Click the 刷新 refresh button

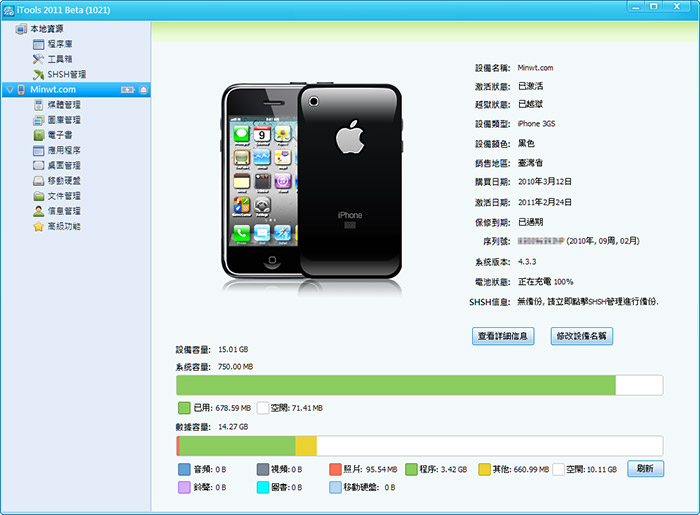coord(646,469)
